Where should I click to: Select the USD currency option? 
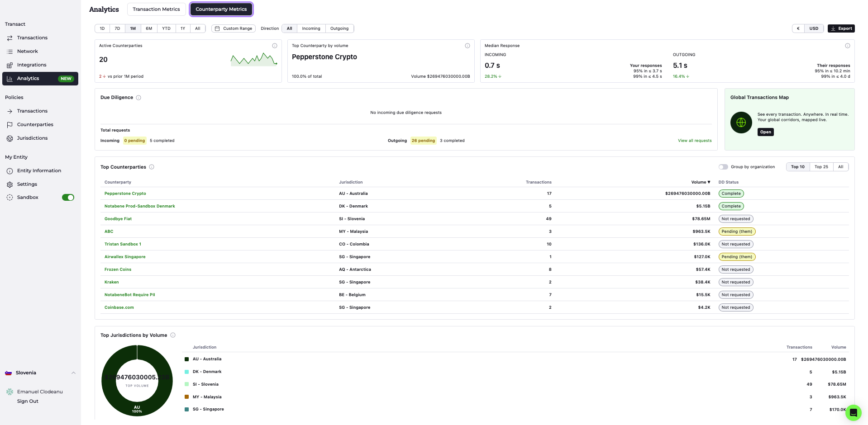(814, 28)
